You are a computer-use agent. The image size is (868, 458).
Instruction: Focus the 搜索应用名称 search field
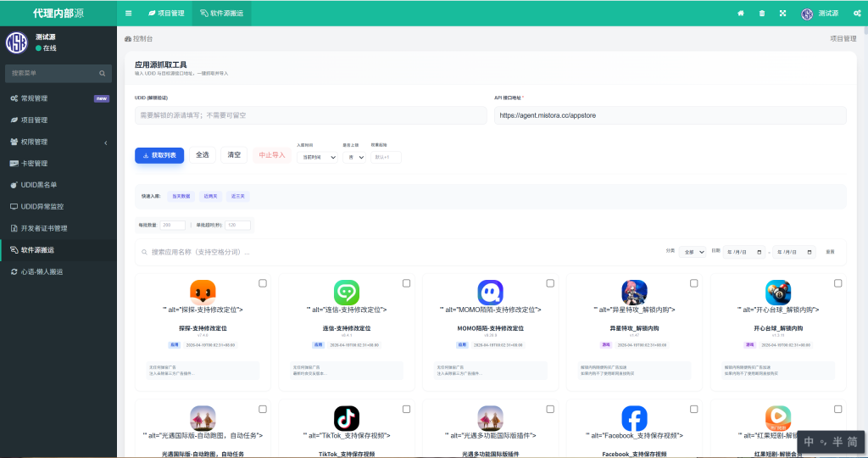[398, 252]
